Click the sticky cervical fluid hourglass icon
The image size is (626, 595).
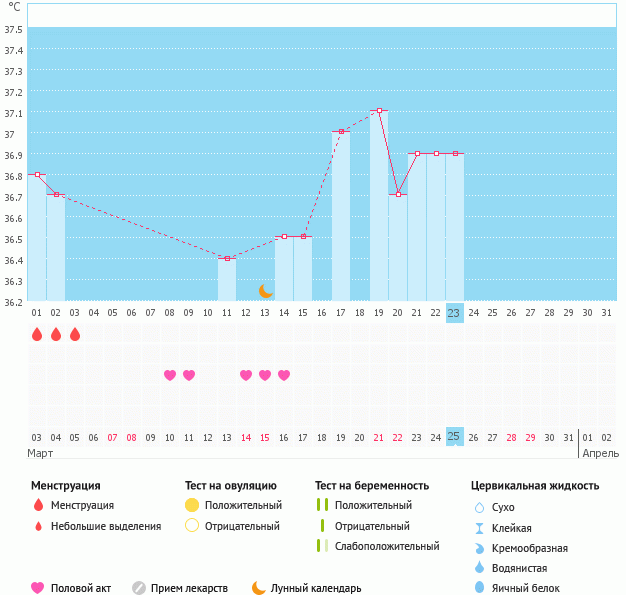(x=479, y=528)
